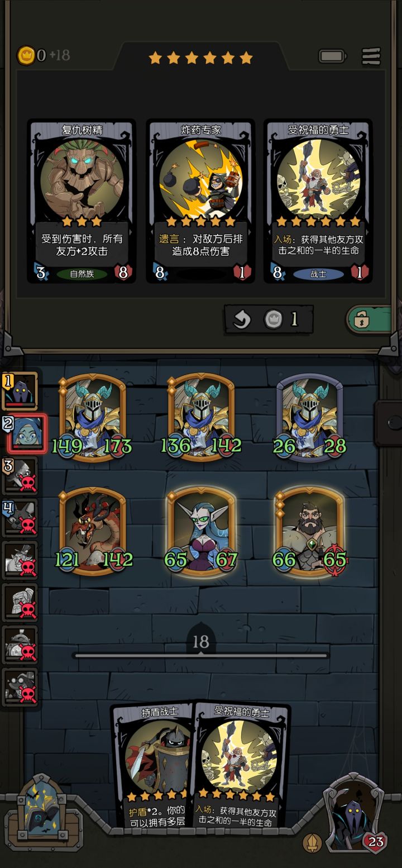
Task: Tap the gold coin crown icon
Action: (x=26, y=55)
